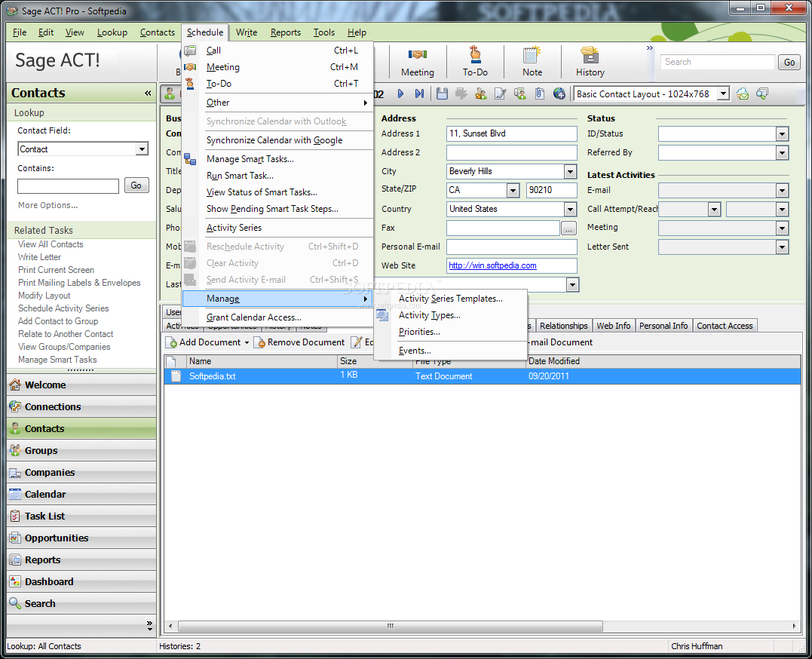812x659 pixels.
Task: Open the Letter Sent dropdown
Action: point(782,247)
